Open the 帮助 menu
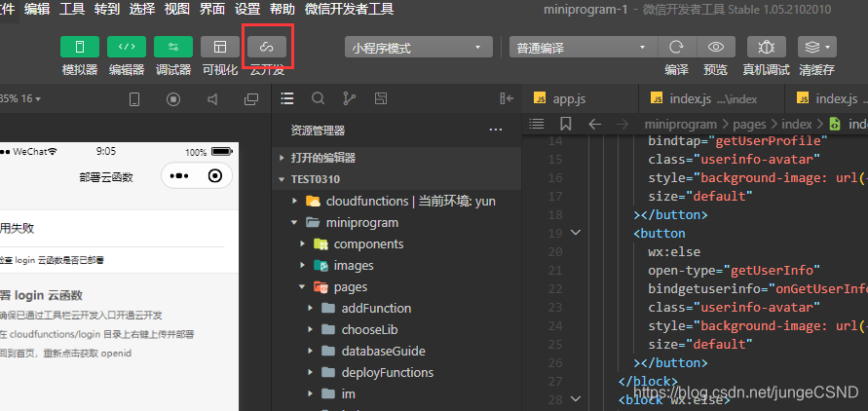868x411 pixels. pos(283,9)
